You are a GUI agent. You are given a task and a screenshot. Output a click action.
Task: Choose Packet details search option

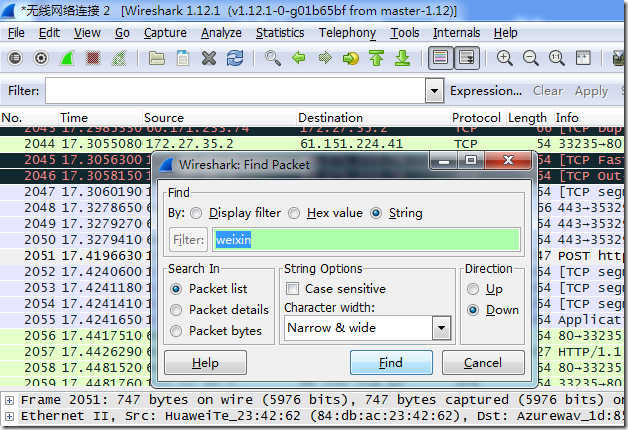tap(176, 310)
